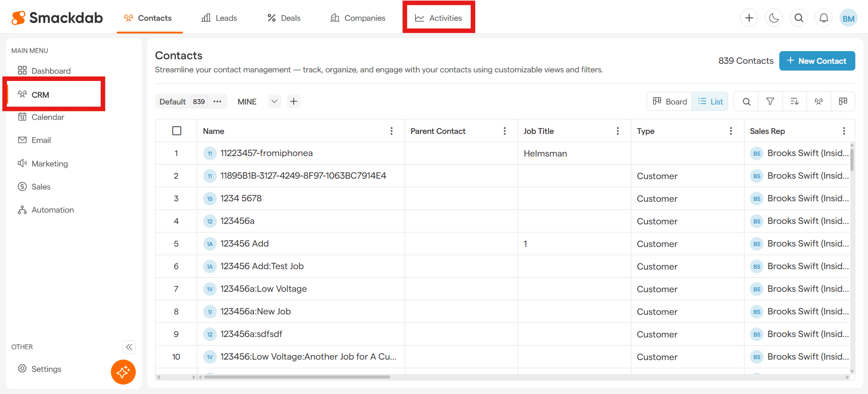Click the sort icon in table toolbar
This screenshot has width=868, height=394.
coord(794,102)
